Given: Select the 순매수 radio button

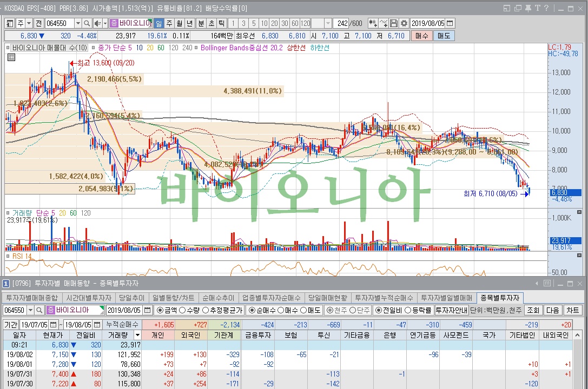Looking at the screenshot, I should point(252,310).
